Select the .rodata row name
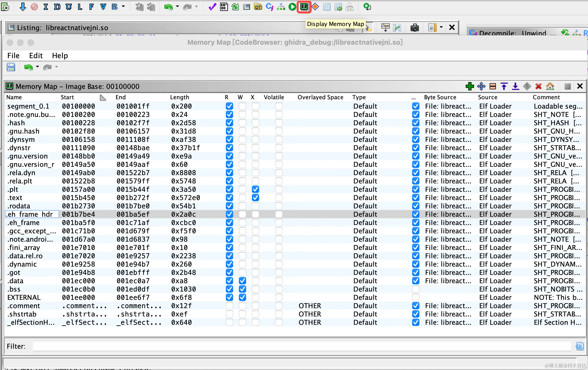Screen dimensions: 588x370 pos(19,206)
